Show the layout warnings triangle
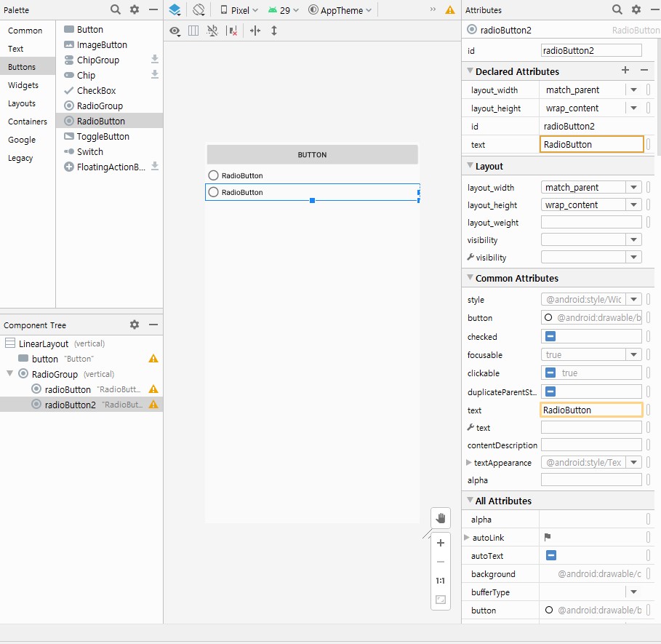 tap(450, 9)
